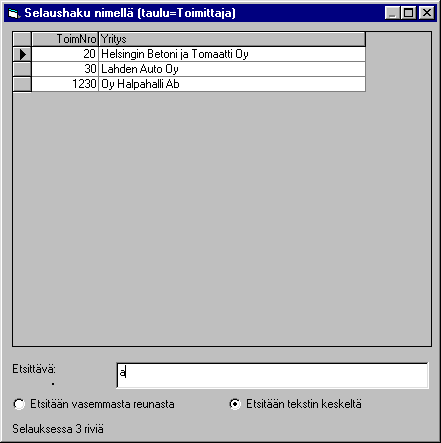441x443 pixels.
Task: Click ToimNro cell with value 1230
Action: [x=65, y=84]
